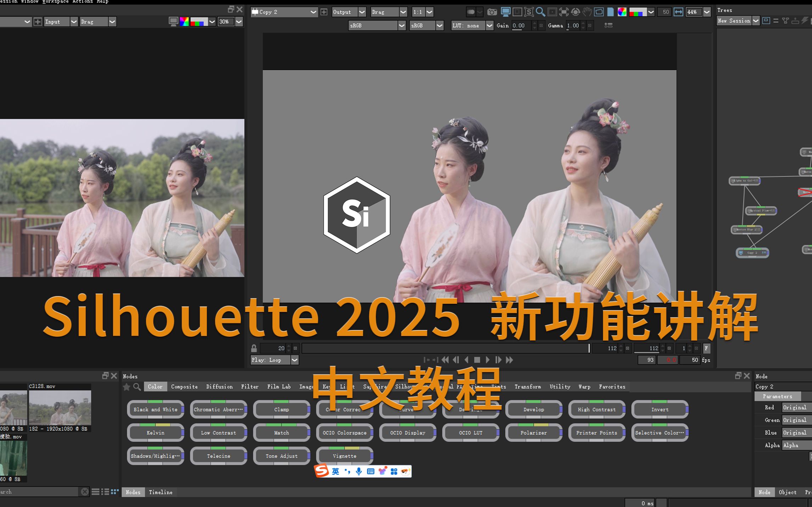Search nodes with the magnifier icon
Image resolution: width=812 pixels, height=507 pixels.
[x=137, y=387]
